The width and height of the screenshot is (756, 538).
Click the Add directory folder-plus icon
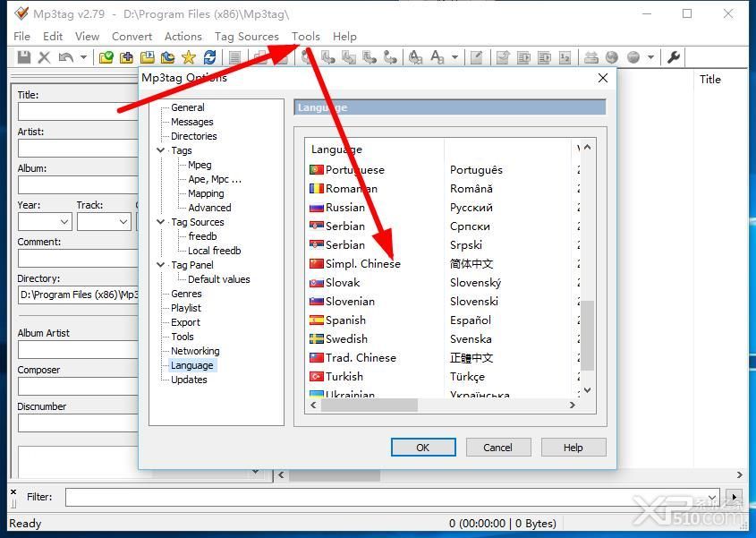point(126,57)
